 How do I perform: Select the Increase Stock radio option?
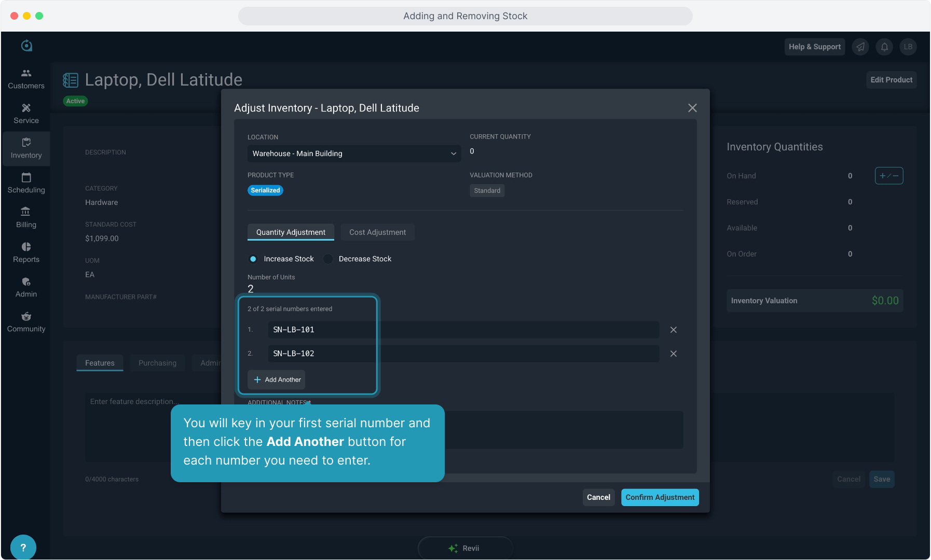coord(253,259)
